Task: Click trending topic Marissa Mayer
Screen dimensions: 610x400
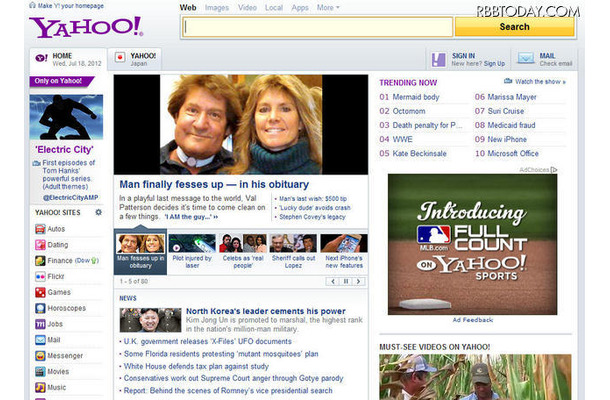Action: (512, 97)
